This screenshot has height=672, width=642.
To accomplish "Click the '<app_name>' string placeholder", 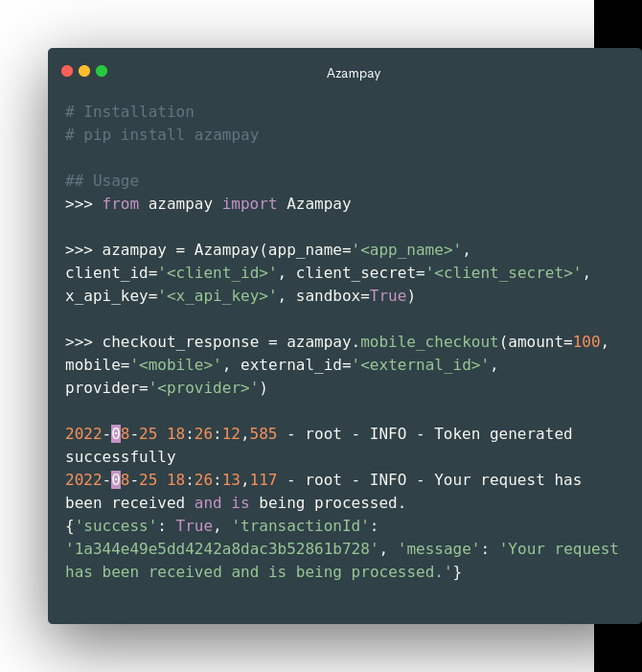I will 406,250.
